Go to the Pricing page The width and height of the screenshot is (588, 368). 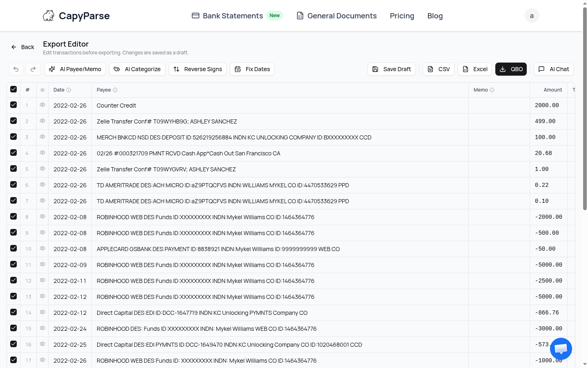(402, 16)
